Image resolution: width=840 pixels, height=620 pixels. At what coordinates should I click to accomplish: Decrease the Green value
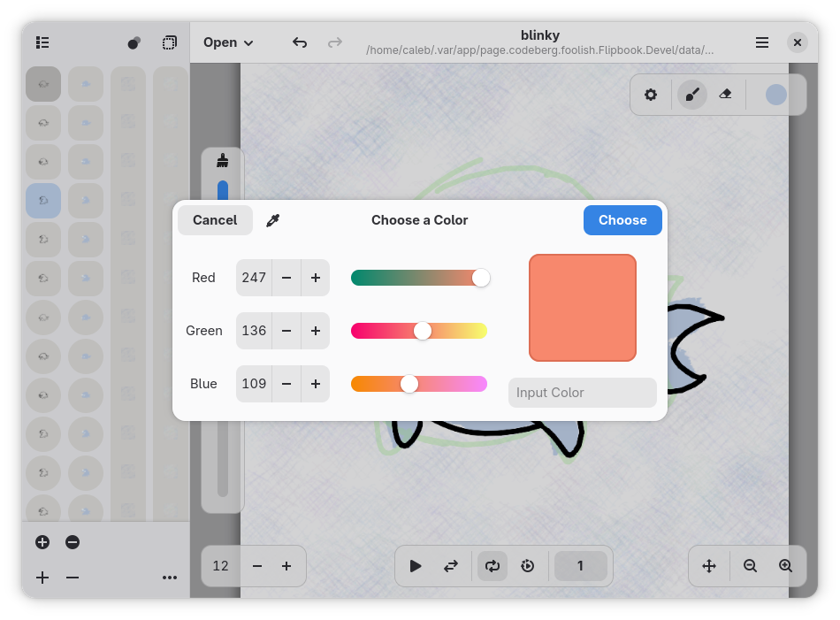(x=286, y=331)
